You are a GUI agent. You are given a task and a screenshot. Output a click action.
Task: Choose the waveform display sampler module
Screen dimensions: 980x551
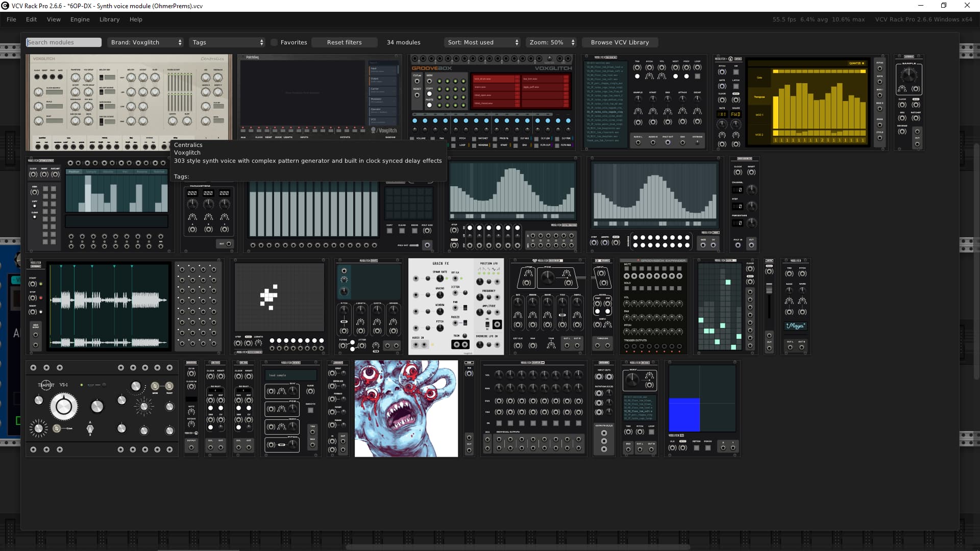(109, 306)
